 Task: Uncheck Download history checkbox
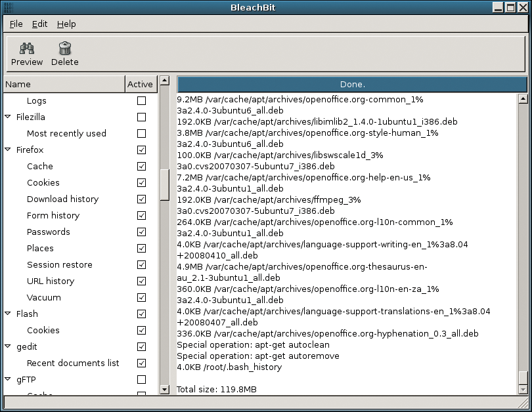point(141,199)
